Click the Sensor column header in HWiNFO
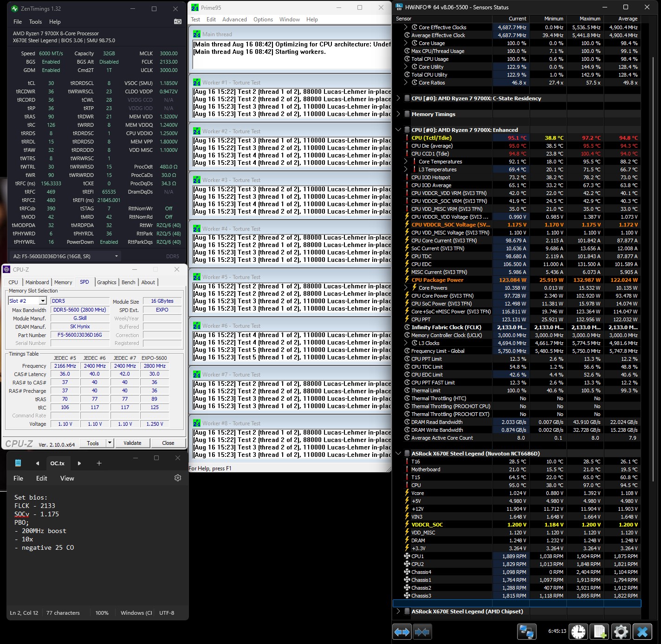 coord(442,19)
